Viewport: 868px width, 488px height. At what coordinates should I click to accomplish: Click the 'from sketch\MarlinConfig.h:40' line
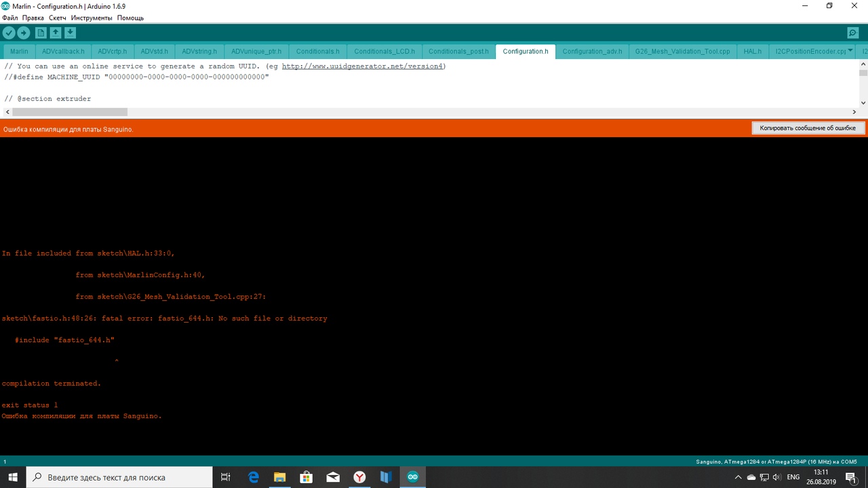click(140, 275)
